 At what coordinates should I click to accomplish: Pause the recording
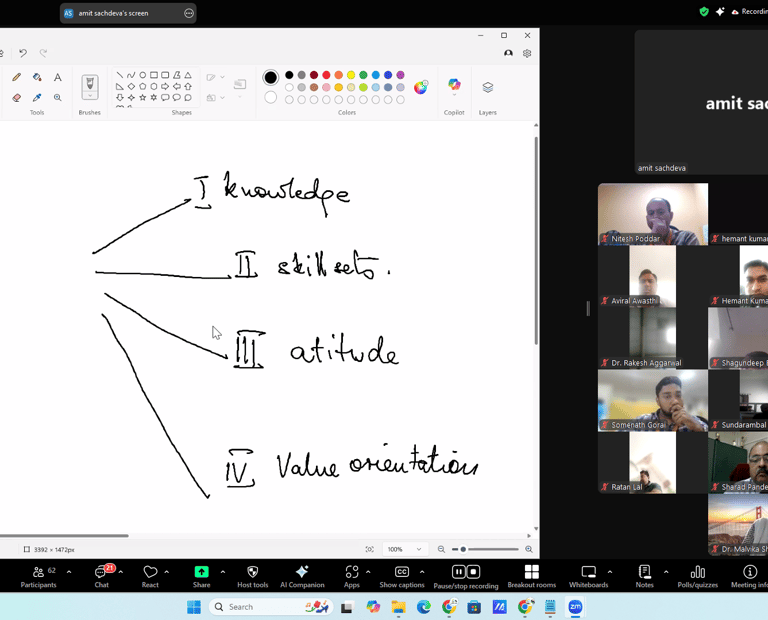(458, 572)
